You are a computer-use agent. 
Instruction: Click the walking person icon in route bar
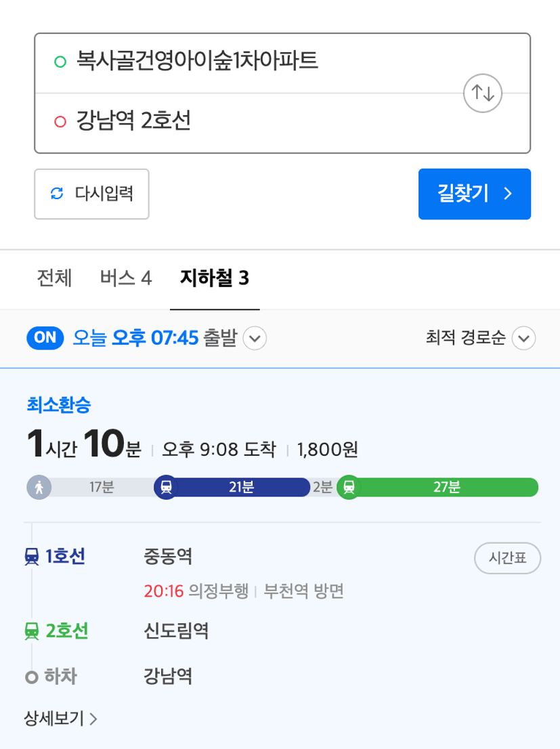pos(39,487)
